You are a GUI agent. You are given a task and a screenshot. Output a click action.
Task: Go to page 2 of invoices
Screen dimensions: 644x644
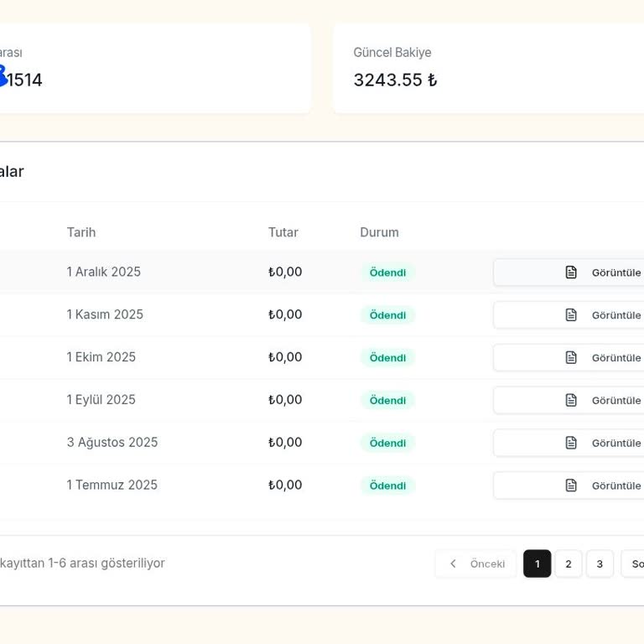(x=568, y=563)
